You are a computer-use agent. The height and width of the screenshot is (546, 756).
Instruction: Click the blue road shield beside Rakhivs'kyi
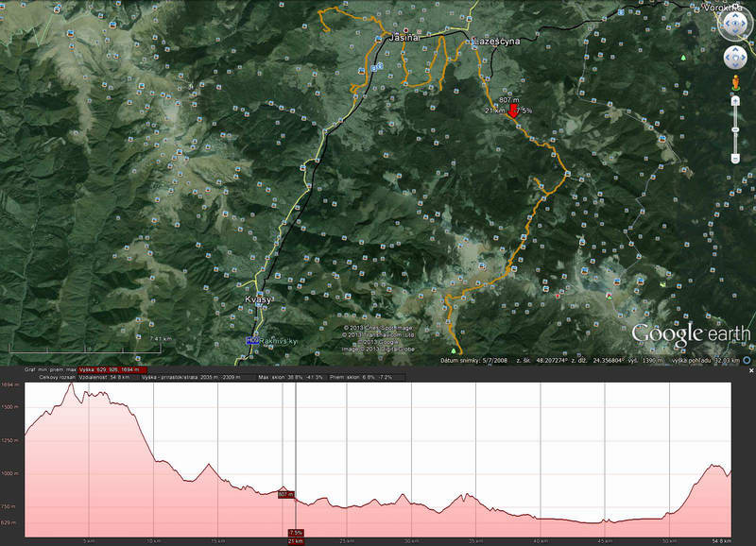(252, 341)
